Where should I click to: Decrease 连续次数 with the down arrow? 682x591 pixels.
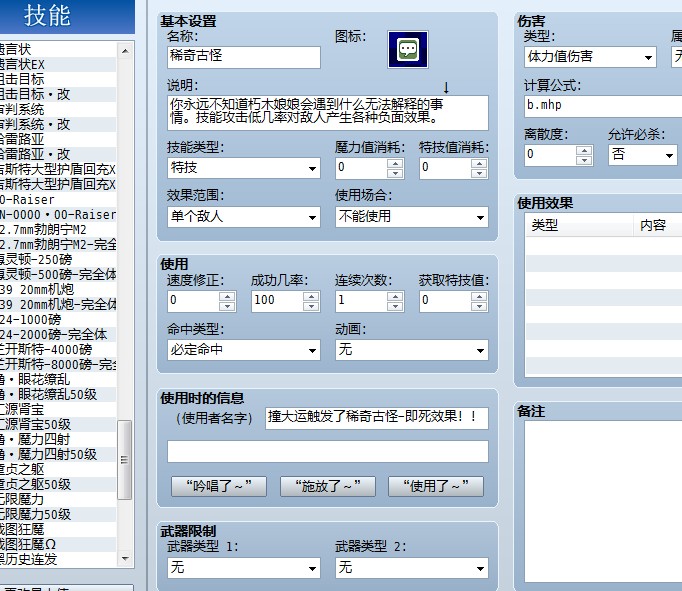[395, 306]
